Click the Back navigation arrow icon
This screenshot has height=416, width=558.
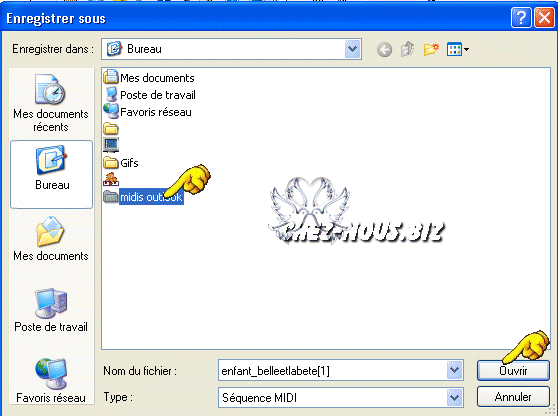(384, 49)
